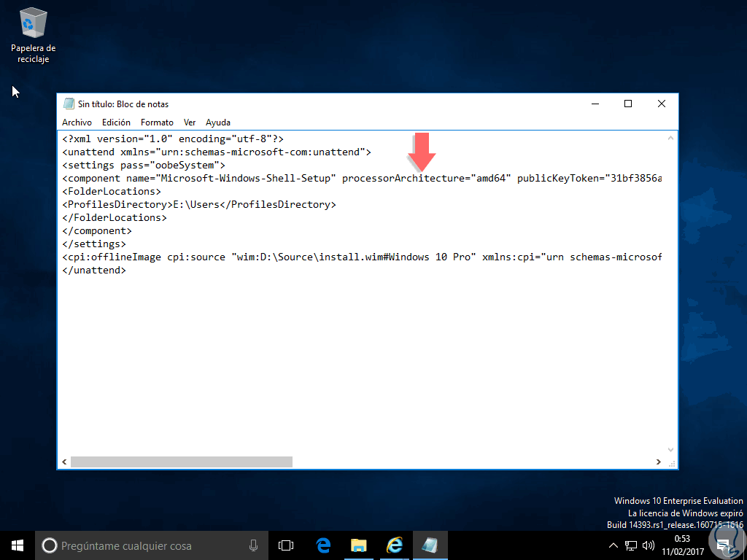The height and width of the screenshot is (560, 747).
Task: Select the Papelera de reciclaje desktop icon
Action: pos(34,36)
